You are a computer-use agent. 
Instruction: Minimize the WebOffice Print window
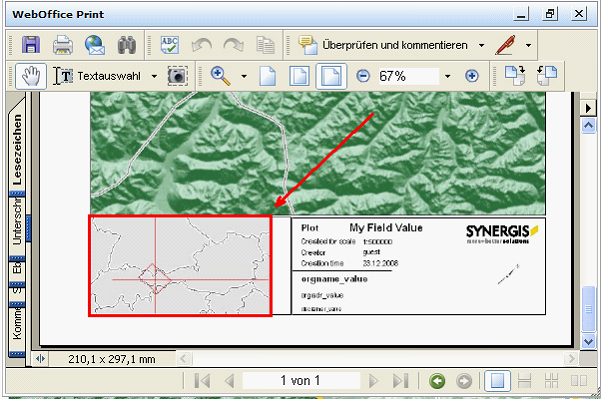(x=521, y=15)
